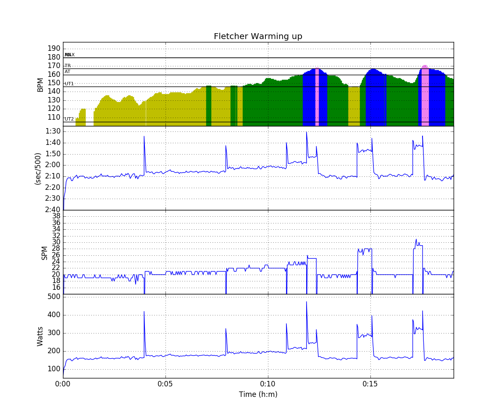Image resolution: width=504 pixels, height=420 pixels.
Task: Select the SPM axis label
Action: click(45, 252)
